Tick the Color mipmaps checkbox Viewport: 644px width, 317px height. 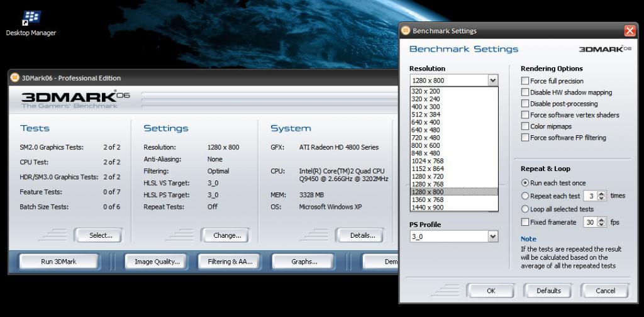point(525,126)
